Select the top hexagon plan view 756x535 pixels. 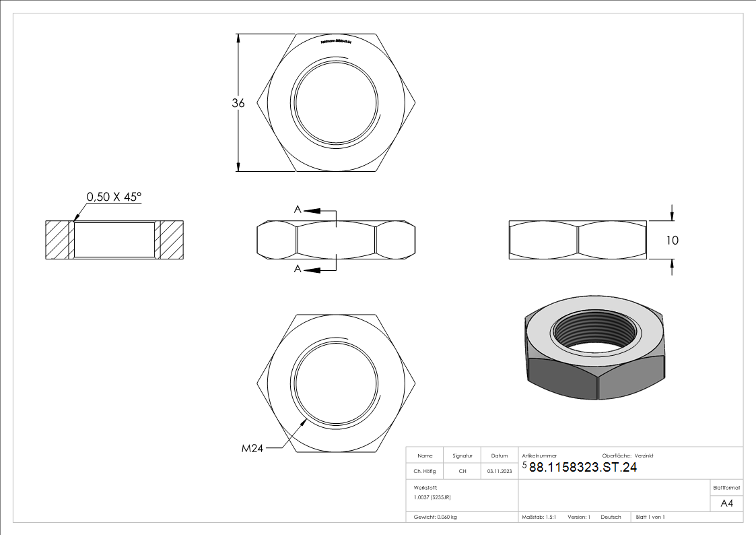tap(336, 103)
